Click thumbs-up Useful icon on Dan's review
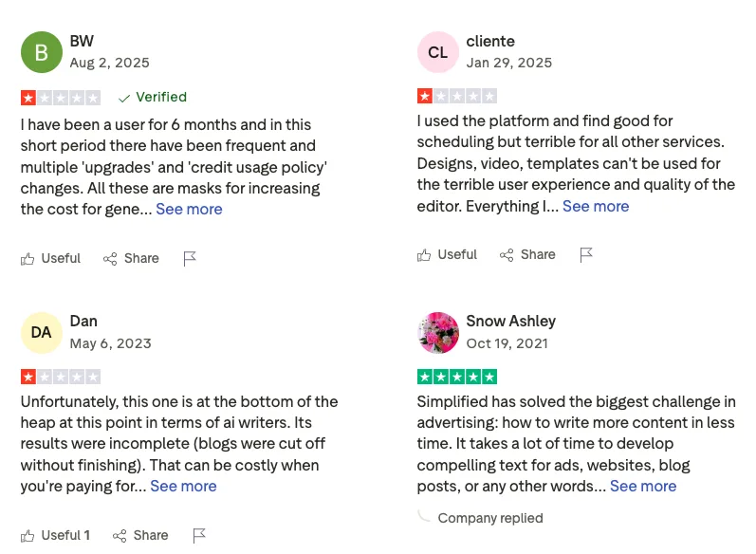Image resolution: width=756 pixels, height=554 pixels. [28, 536]
